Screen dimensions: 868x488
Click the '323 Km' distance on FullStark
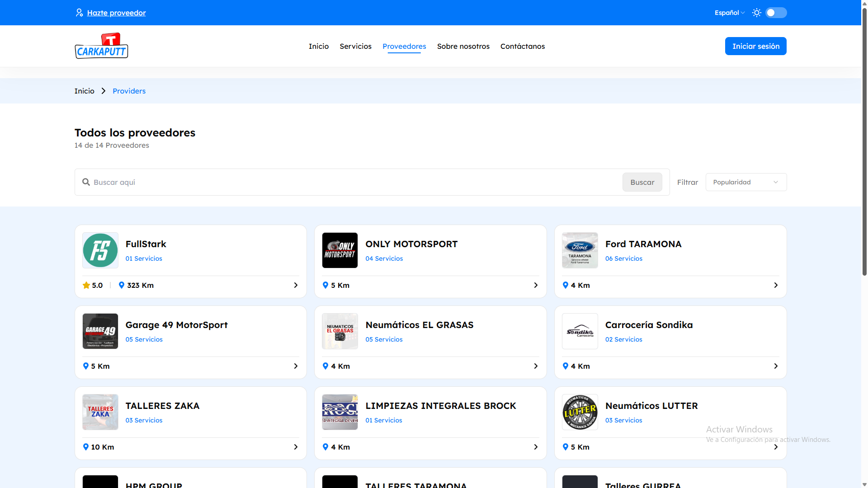tap(140, 285)
